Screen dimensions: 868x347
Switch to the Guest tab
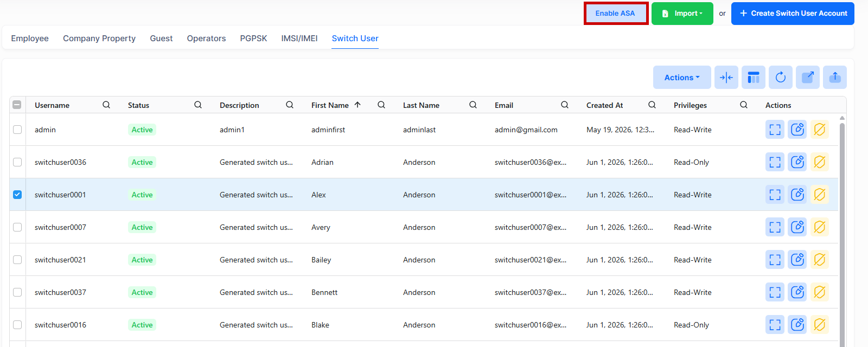coord(161,38)
